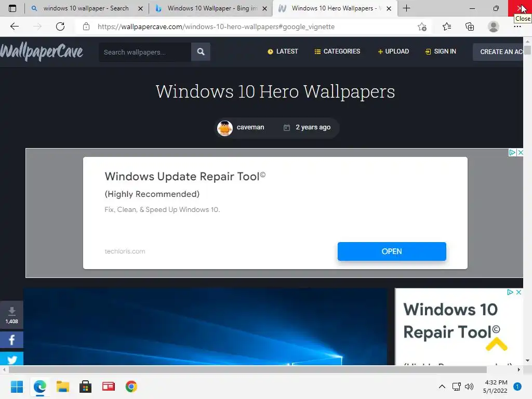Click OPEN button in the ad
Screen dimensions: 532x399
click(392, 251)
